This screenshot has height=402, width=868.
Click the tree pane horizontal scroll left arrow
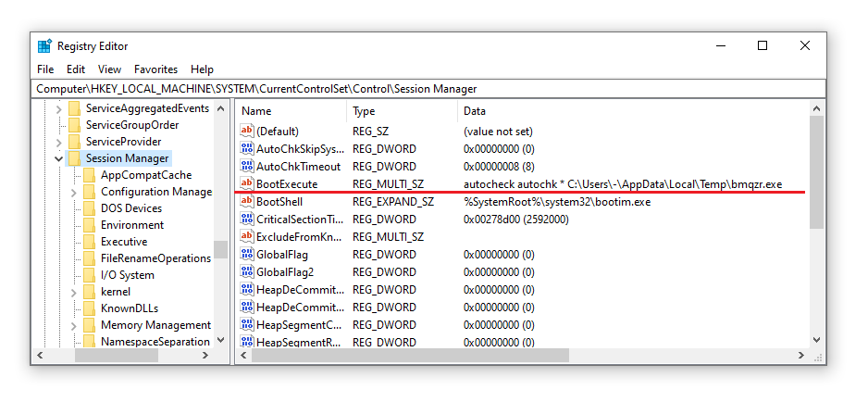click(40, 355)
